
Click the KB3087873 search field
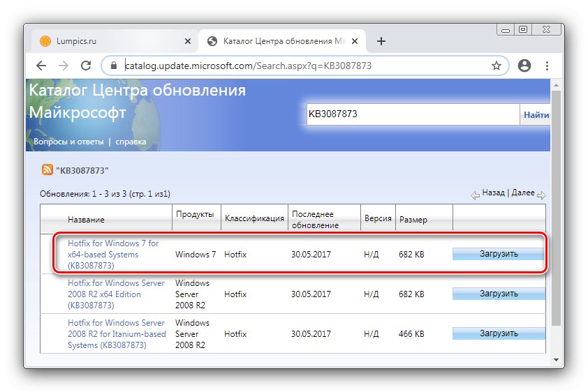[x=413, y=114]
